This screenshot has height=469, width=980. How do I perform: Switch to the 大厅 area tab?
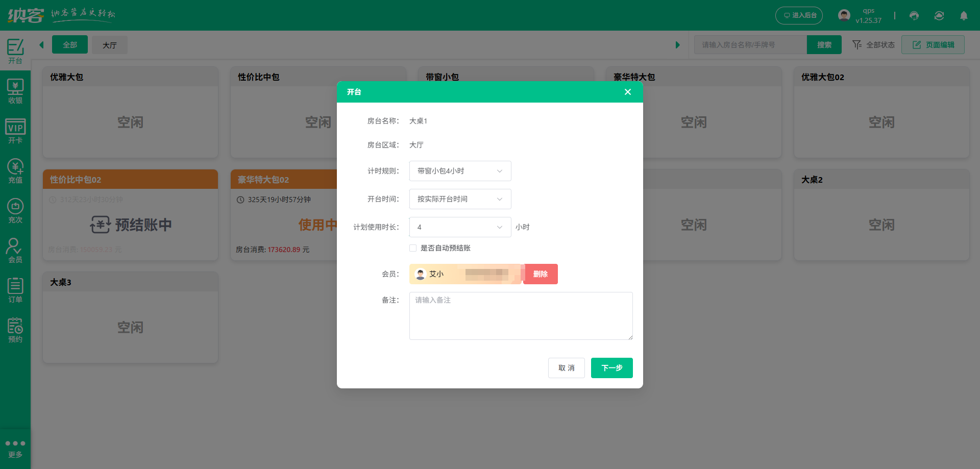coord(110,45)
